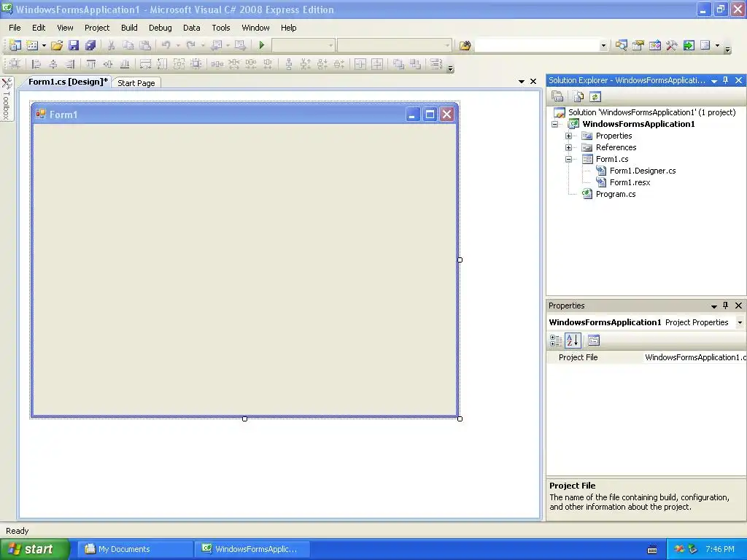Click Solution Explorer's Properties icon
This screenshot has height=560, width=747.
click(557, 97)
